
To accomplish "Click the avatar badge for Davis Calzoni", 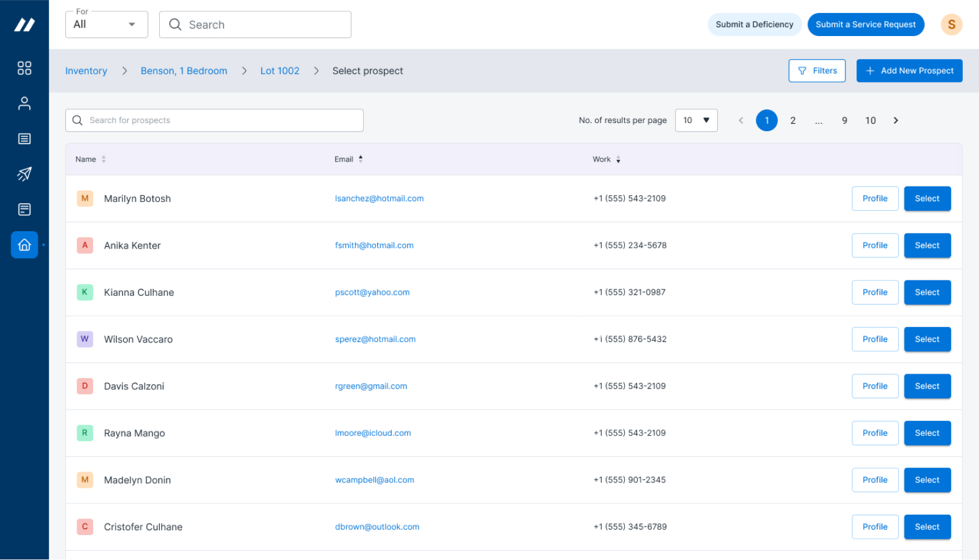I will (x=85, y=386).
